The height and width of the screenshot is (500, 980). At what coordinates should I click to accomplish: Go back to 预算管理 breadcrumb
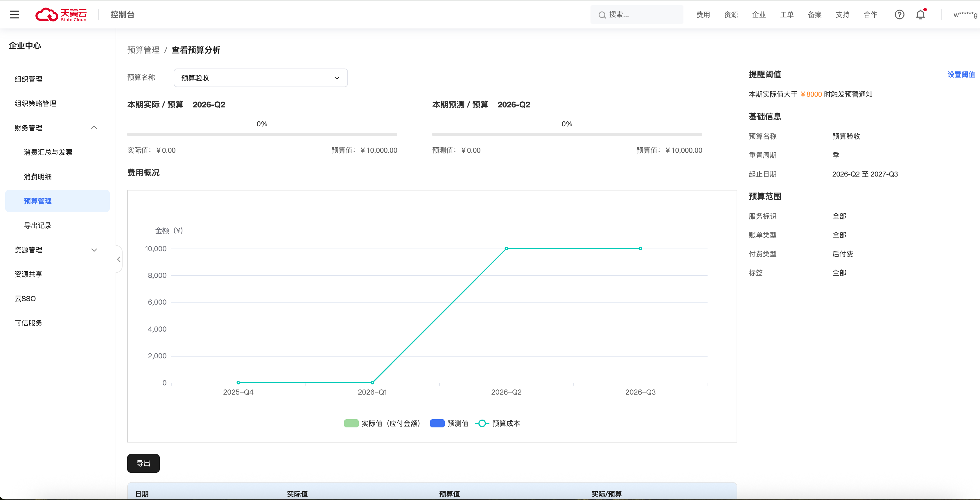(x=143, y=50)
